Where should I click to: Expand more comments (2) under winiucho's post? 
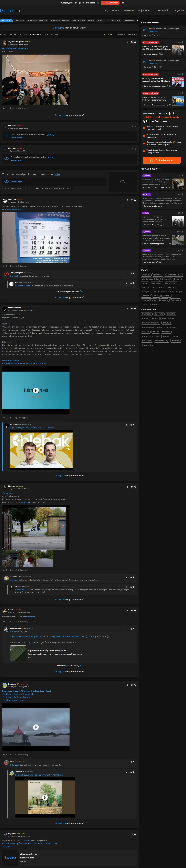coord(70,292)
